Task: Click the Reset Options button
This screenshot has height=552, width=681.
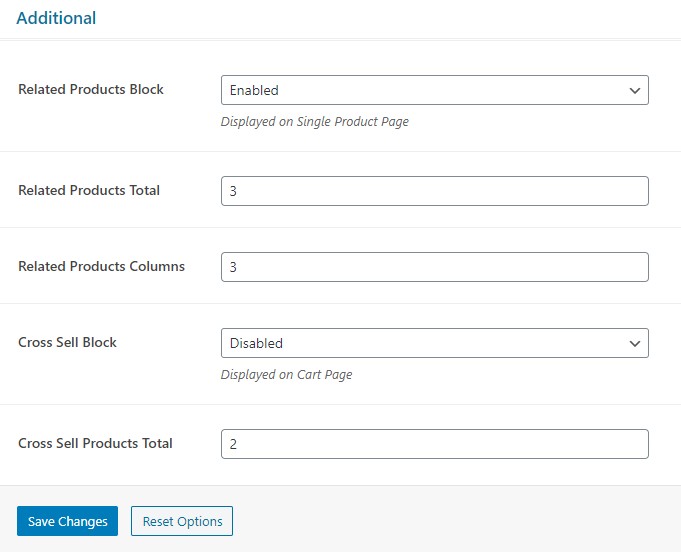Action: (182, 521)
